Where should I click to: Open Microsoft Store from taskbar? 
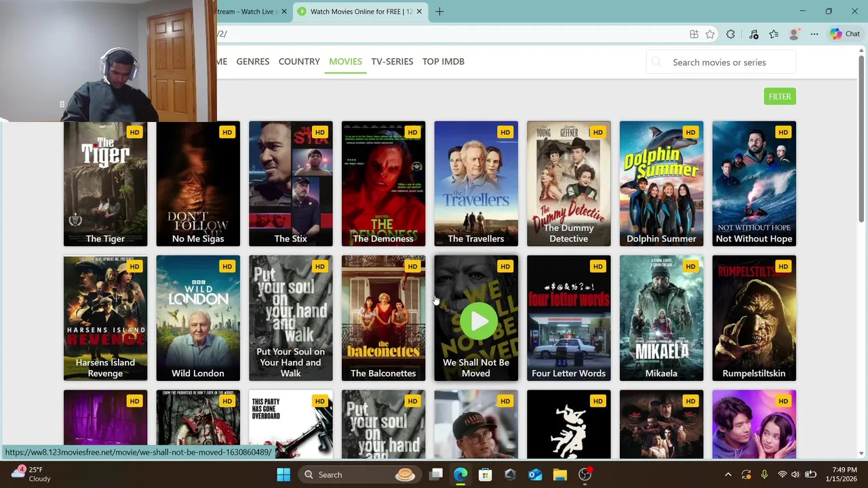pyautogui.click(x=486, y=474)
